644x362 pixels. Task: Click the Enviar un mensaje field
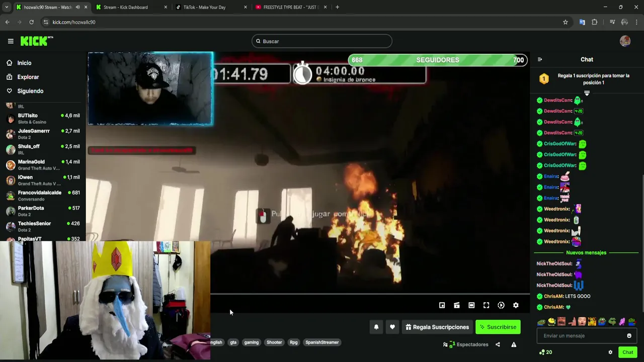click(x=587, y=336)
